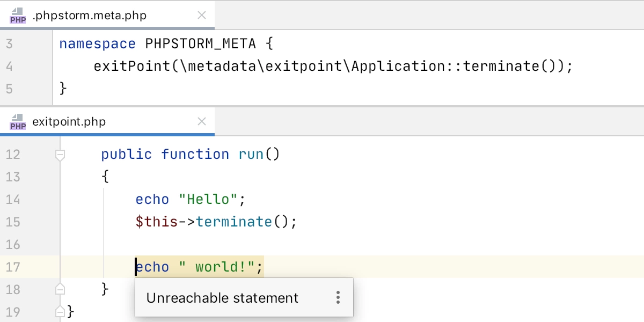The width and height of the screenshot is (644, 322).
Task: Click the 'exitPoint' function call text
Action: [133, 66]
